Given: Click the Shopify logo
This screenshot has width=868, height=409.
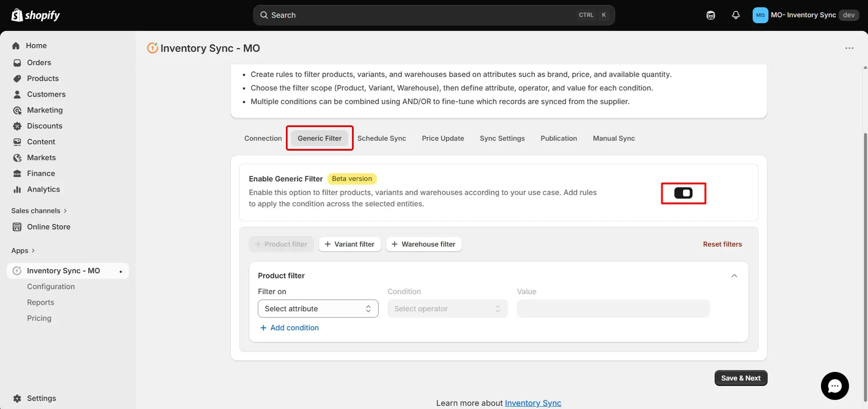Looking at the screenshot, I should click(x=35, y=15).
